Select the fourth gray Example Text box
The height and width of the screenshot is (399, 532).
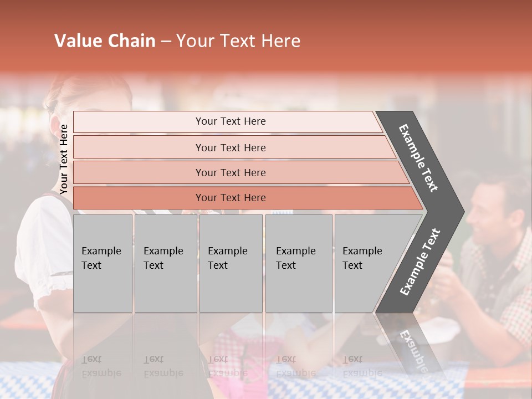(x=298, y=263)
